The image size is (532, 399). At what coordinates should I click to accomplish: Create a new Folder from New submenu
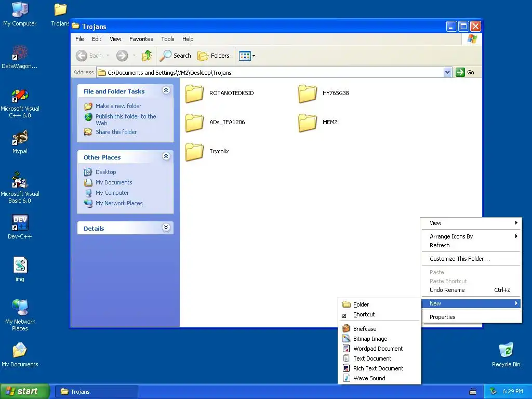click(380, 304)
